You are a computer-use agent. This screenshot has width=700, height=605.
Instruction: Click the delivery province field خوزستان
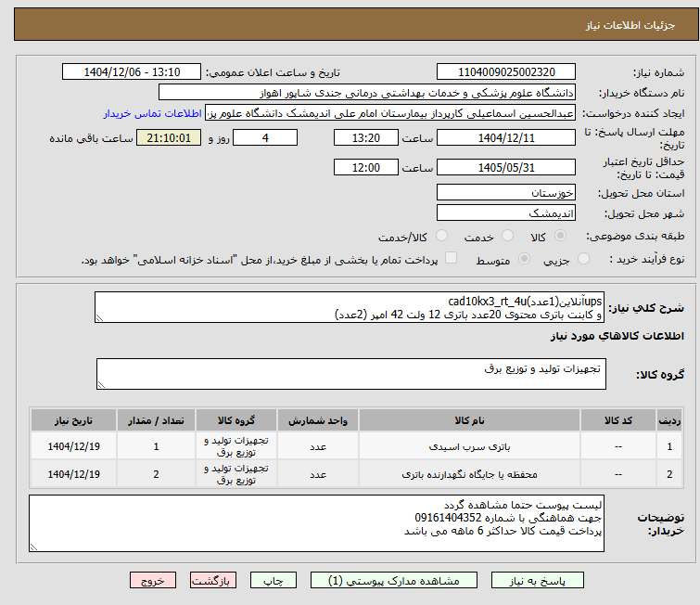tap(506, 193)
